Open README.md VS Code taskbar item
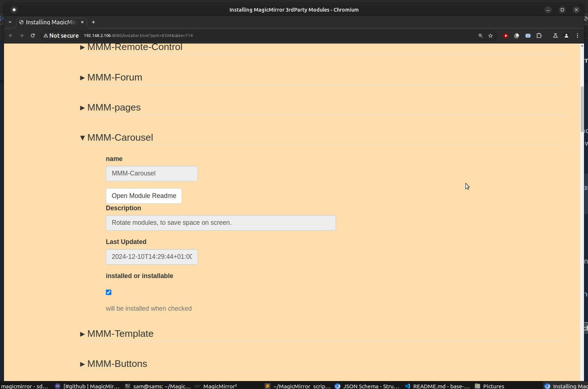 coord(437,386)
